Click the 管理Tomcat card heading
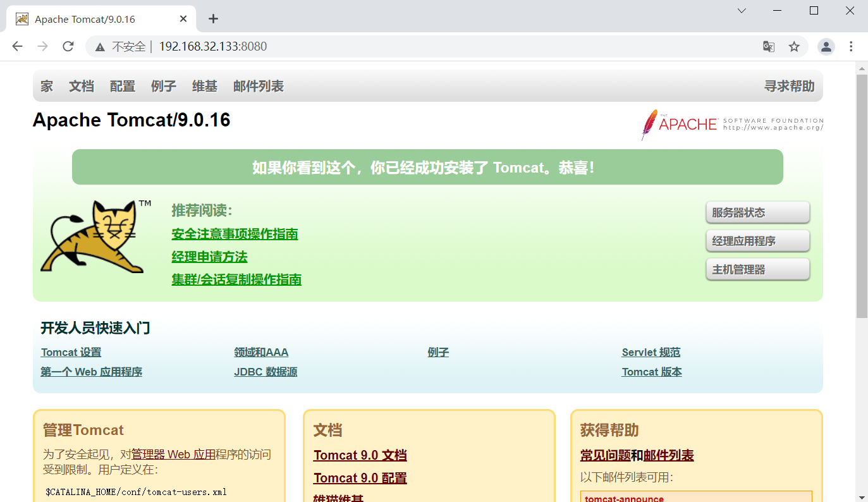 pyautogui.click(x=83, y=430)
